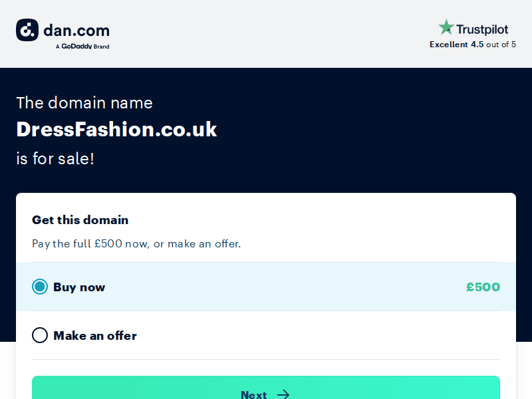Viewport: 532px width, 399px height.
Task: Click the "is for sale!" text
Action: pyautogui.click(x=55, y=159)
